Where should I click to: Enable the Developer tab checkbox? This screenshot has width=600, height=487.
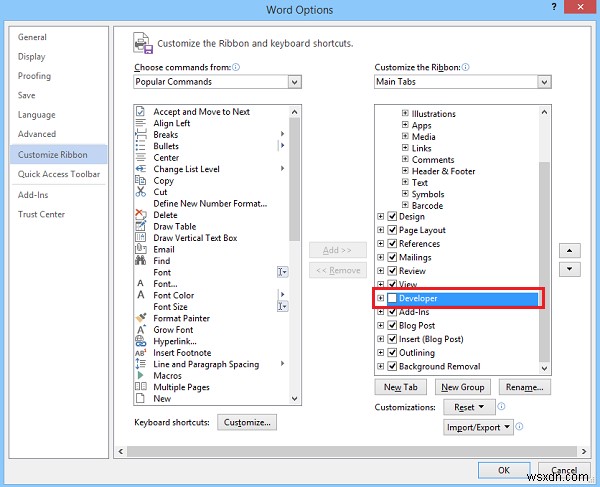[392, 298]
